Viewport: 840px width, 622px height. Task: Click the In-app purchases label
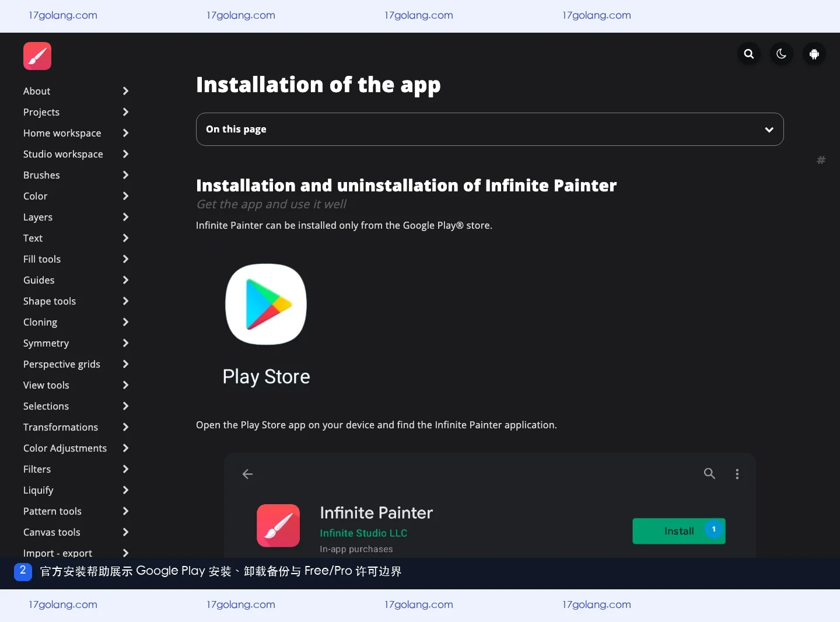tap(356, 549)
